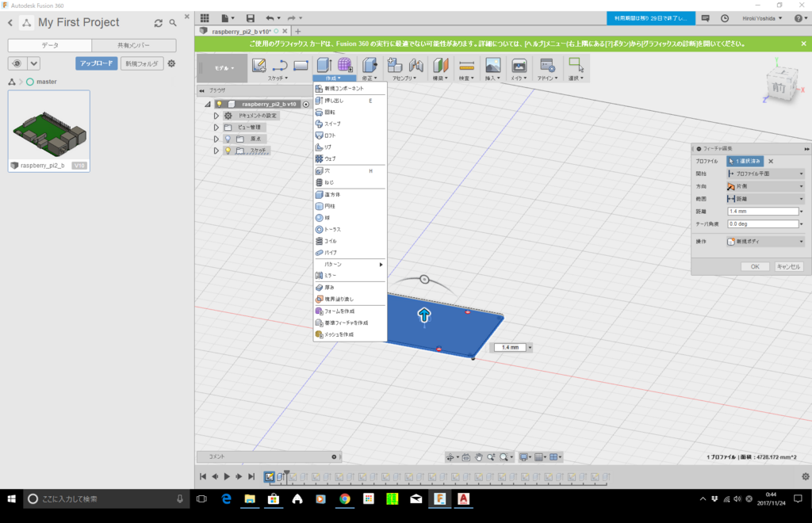Viewport: 812px width, 523px height.
Task: Click the Measure ruler icon
Action: coord(466,66)
